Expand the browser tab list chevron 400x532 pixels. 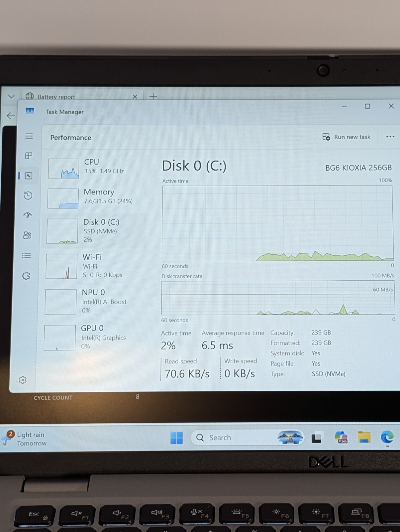[x=11, y=96]
